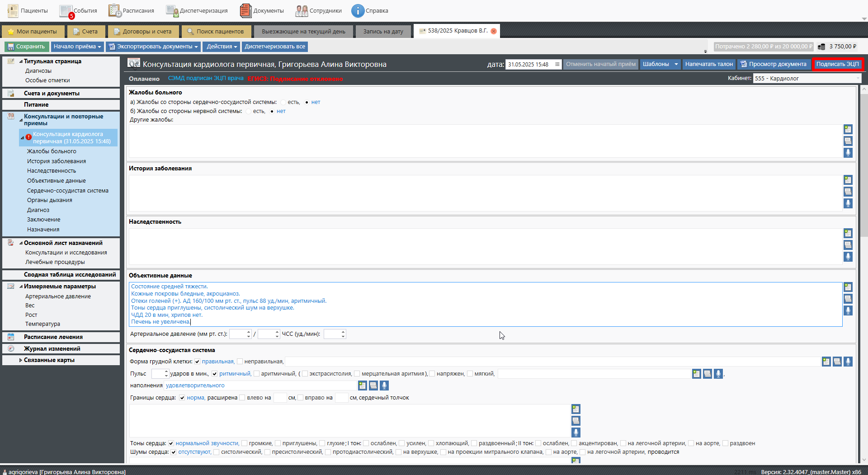Image resolution: width=868 pixels, height=475 pixels.
Task: Open the Schedules module icon
Action: click(x=115, y=10)
